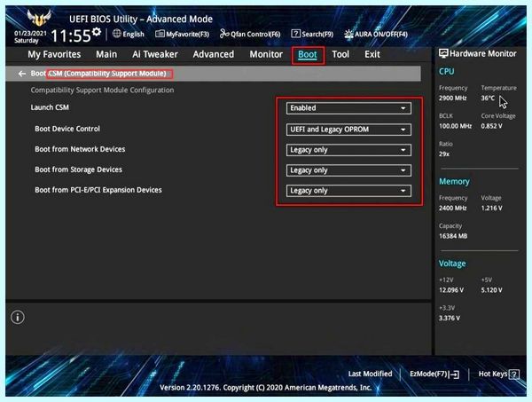532x402 pixels.
Task: Click the info circle icon
Action: pyautogui.click(x=18, y=317)
